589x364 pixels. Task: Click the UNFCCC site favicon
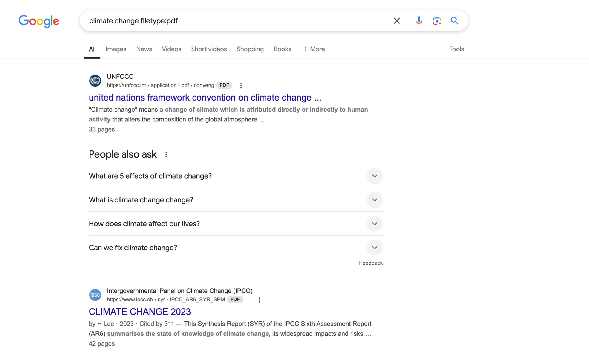(95, 81)
